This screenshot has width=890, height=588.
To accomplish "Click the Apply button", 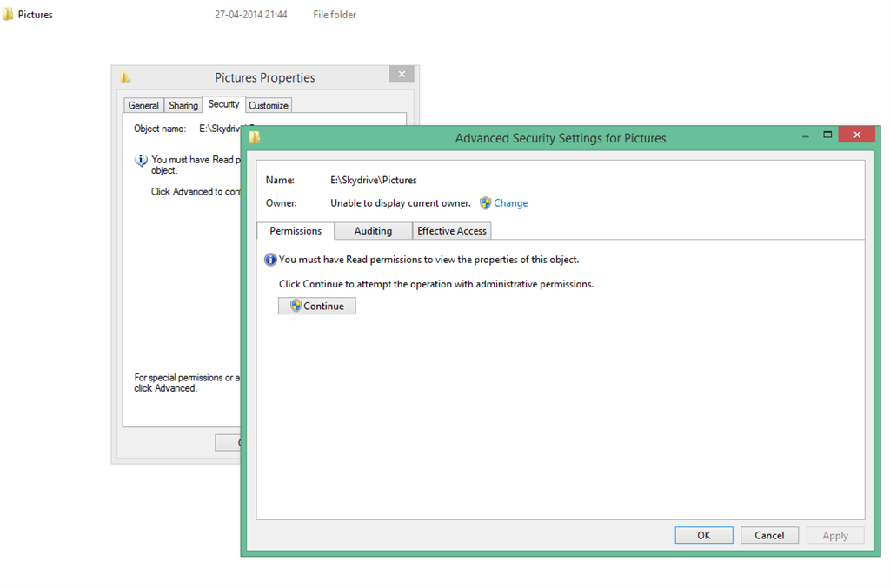I will (x=835, y=535).
